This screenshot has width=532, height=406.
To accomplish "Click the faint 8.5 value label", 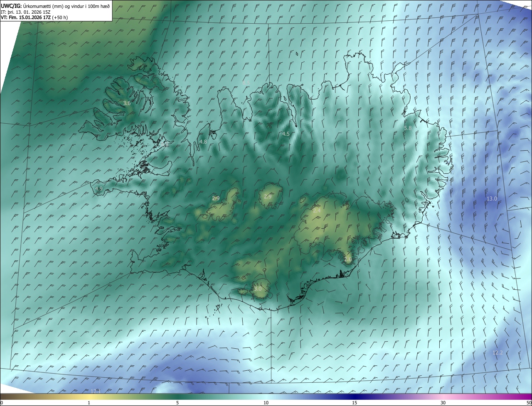I will coord(246,83).
